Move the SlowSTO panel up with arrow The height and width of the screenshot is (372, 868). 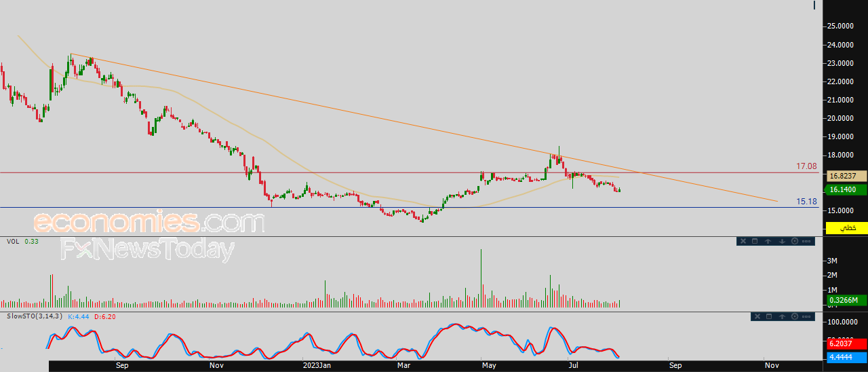point(783,316)
